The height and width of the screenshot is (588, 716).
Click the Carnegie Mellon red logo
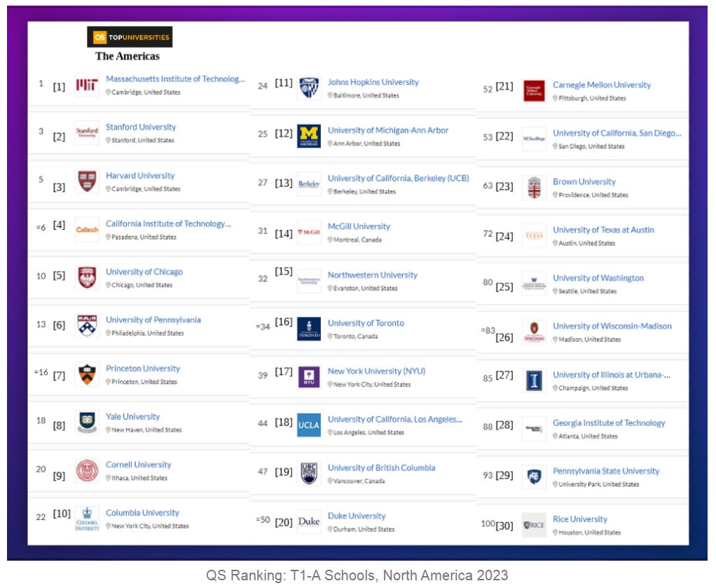(x=534, y=91)
